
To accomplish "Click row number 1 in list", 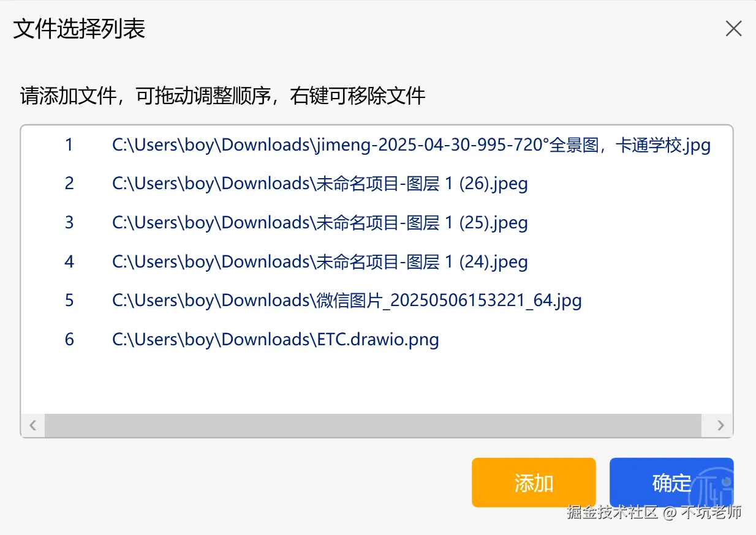I will [69, 145].
